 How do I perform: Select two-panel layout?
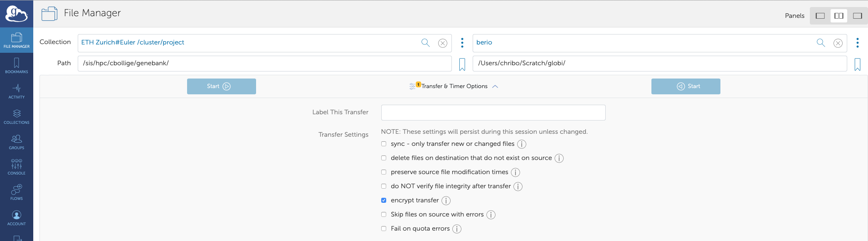839,16
